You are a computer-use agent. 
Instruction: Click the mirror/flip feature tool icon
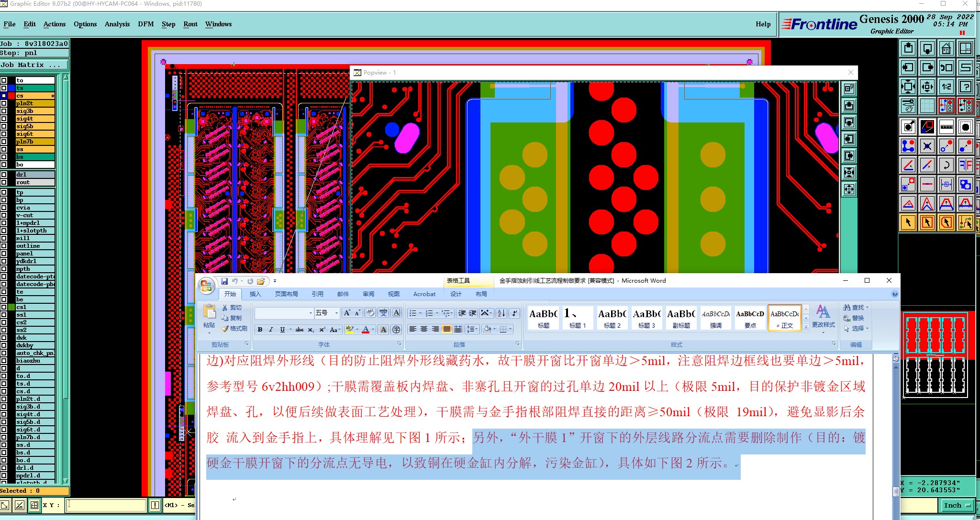(965, 166)
